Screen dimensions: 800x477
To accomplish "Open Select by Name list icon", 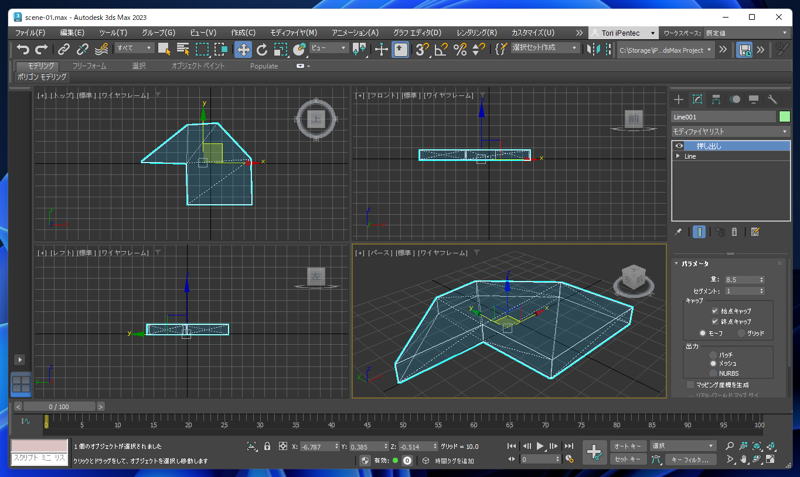I will click(x=183, y=49).
